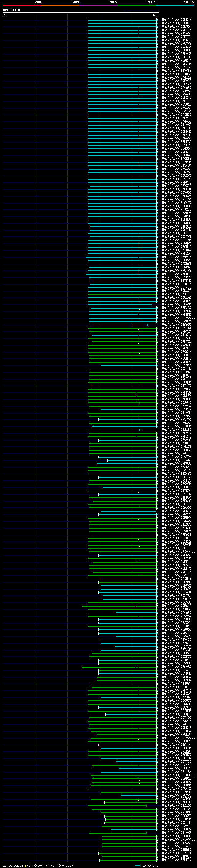This screenshot has height=868, width=197.
Task: Click the yellow Large gaps legend triangle
Action: point(25,865)
